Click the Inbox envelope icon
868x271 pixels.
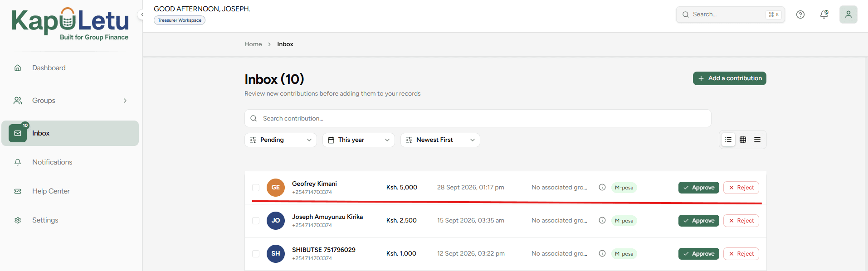[x=18, y=133]
